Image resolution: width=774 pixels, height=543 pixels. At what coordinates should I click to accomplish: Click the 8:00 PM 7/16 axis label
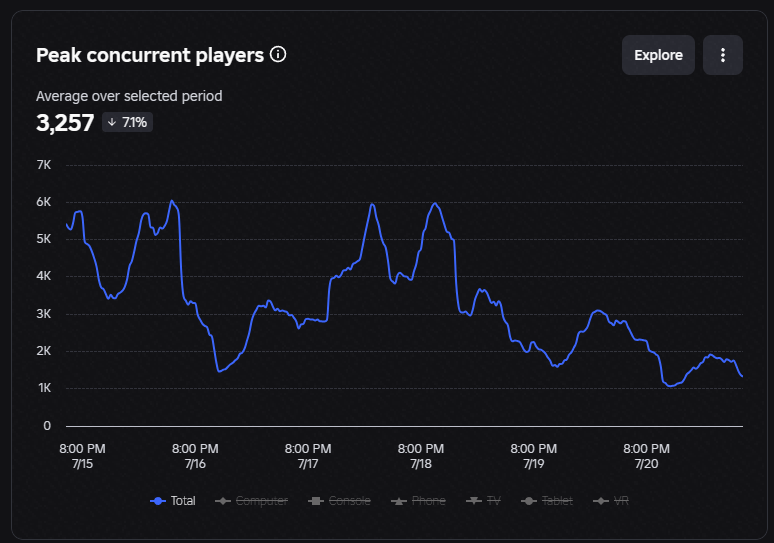pyautogui.click(x=195, y=456)
